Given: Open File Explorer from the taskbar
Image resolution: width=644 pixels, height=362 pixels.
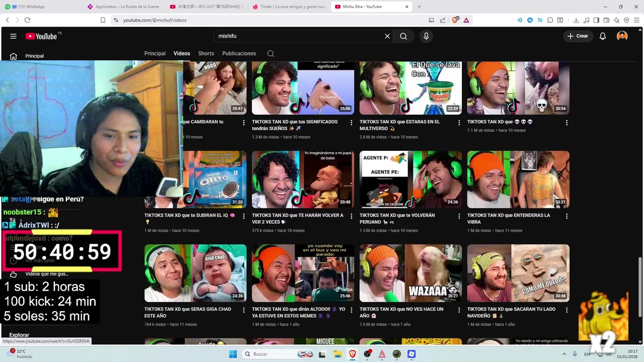Looking at the screenshot, I should 338,354.
